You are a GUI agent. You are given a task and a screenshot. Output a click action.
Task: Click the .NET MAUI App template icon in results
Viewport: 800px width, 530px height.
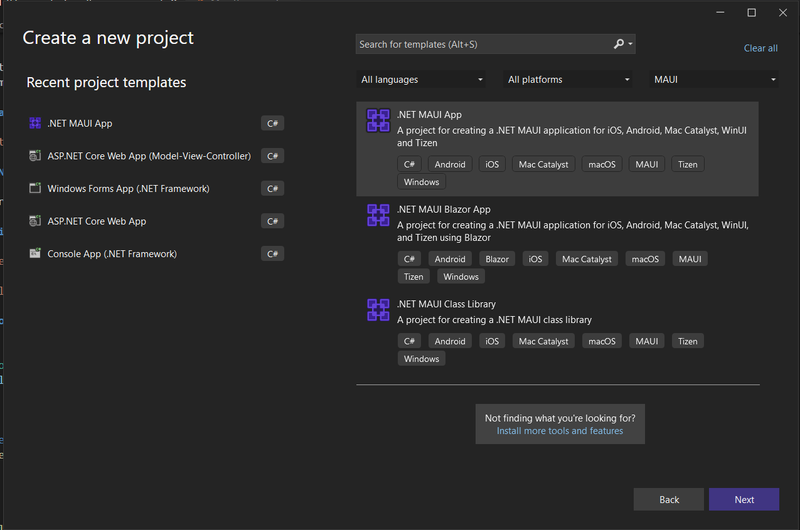378,121
